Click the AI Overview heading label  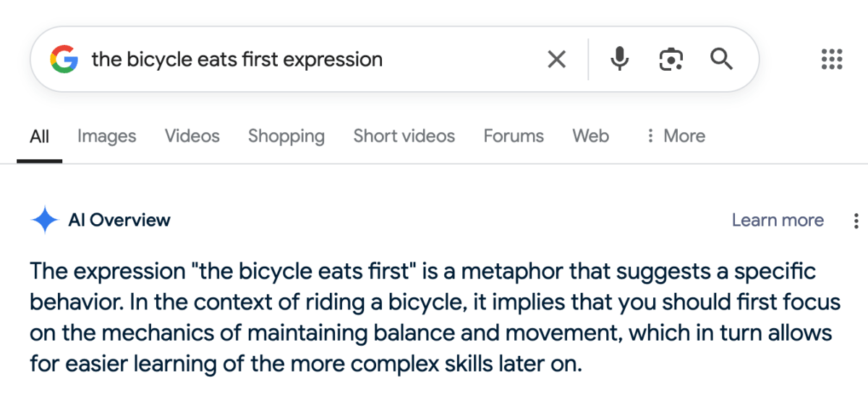[x=119, y=220]
